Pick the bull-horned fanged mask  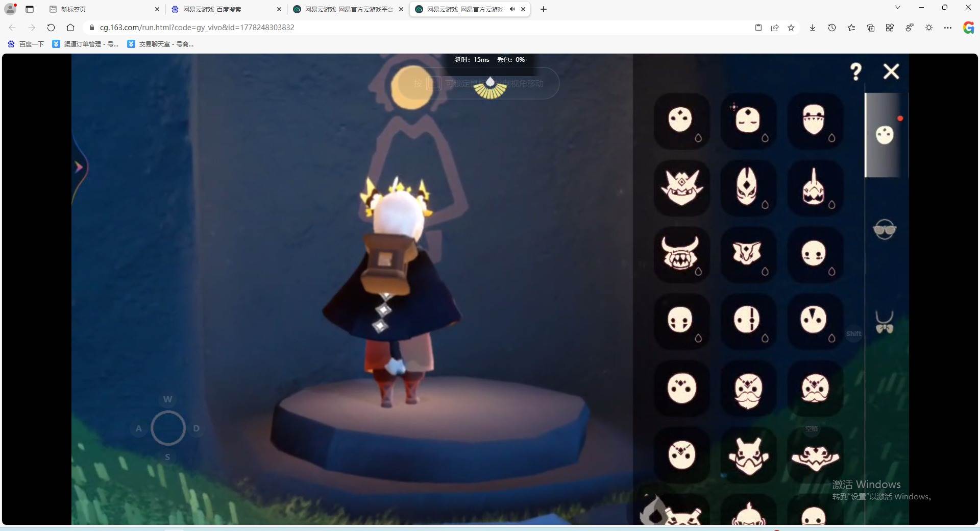[681, 254]
